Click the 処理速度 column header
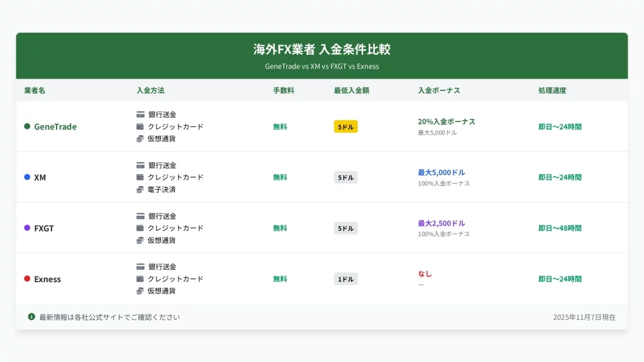 [x=552, y=90]
